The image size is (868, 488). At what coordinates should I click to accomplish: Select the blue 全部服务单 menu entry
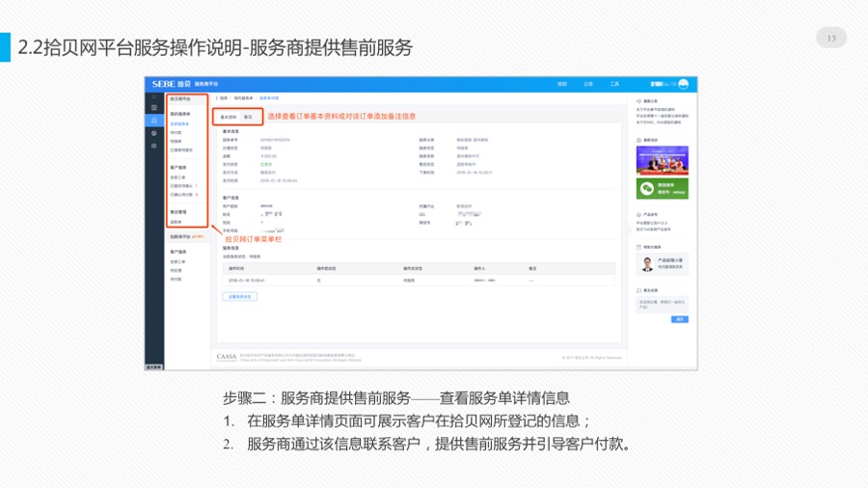[x=179, y=124]
